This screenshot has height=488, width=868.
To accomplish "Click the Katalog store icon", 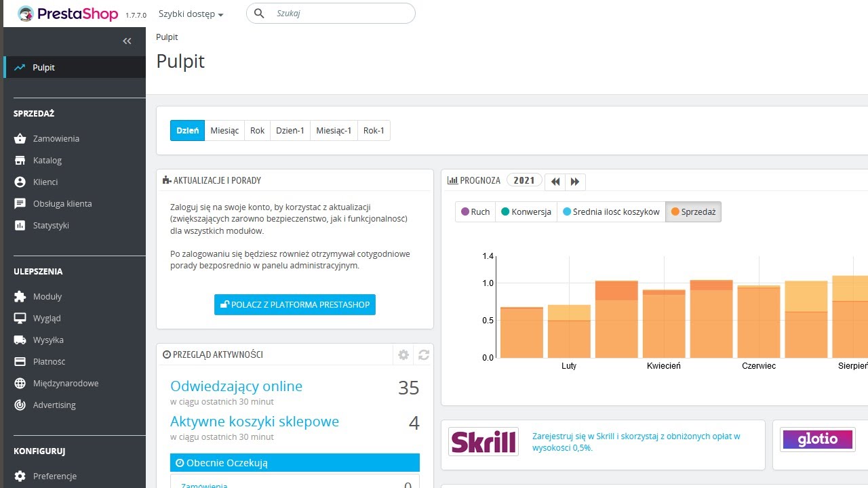I will pos(20,160).
